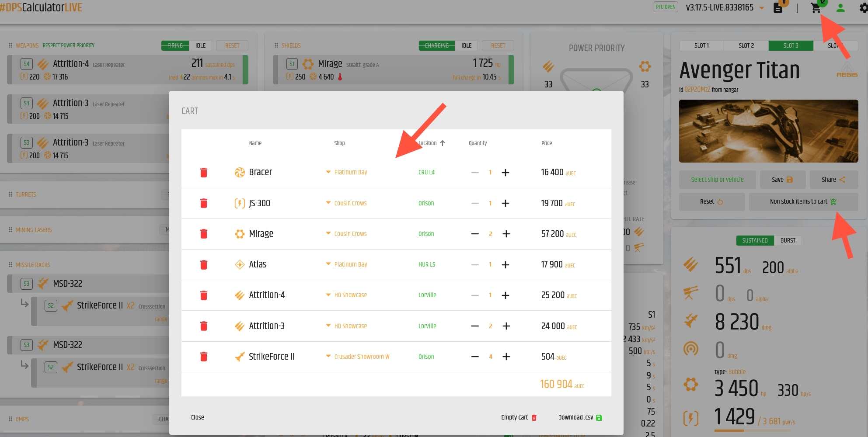
Task: Select the SLOT 1 tab
Action: 701,45
